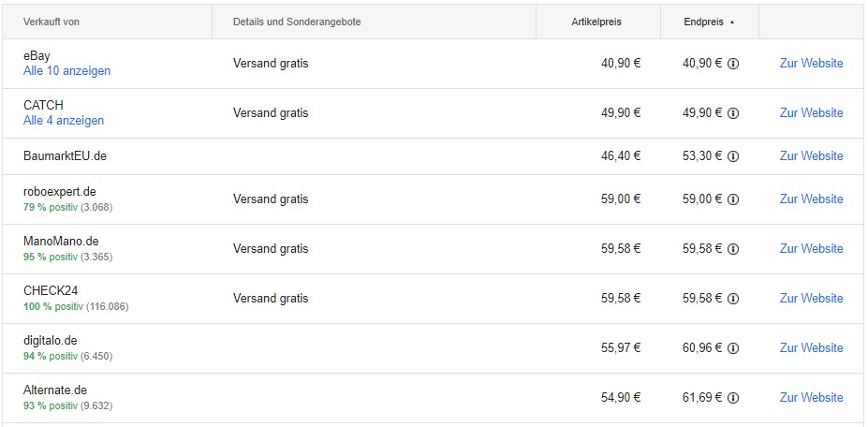The width and height of the screenshot is (868, 427).
Task: Click the ManoMano.de seller name
Action: [61, 242]
